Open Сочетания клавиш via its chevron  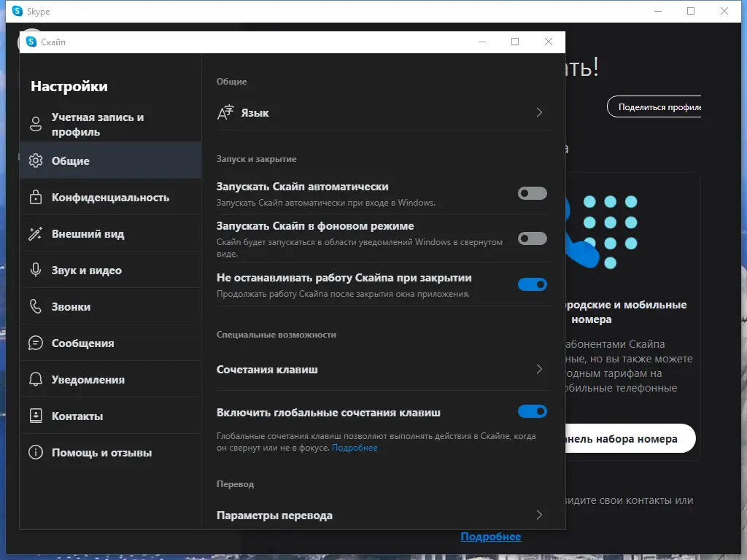[540, 370]
